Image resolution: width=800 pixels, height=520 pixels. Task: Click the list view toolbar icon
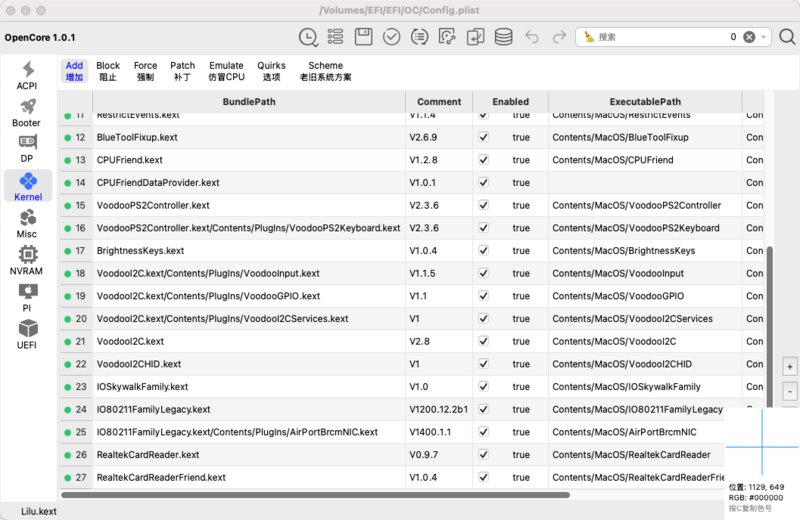click(335, 37)
